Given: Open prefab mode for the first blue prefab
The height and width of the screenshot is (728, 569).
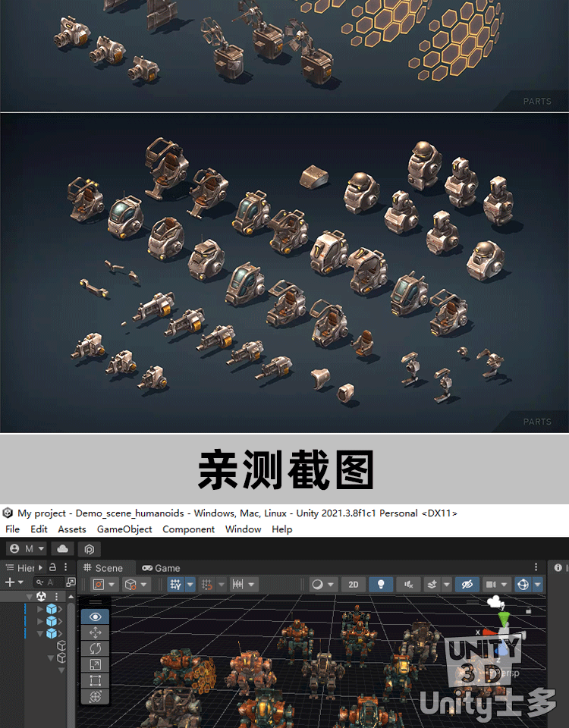Looking at the screenshot, I should click(x=61, y=609).
